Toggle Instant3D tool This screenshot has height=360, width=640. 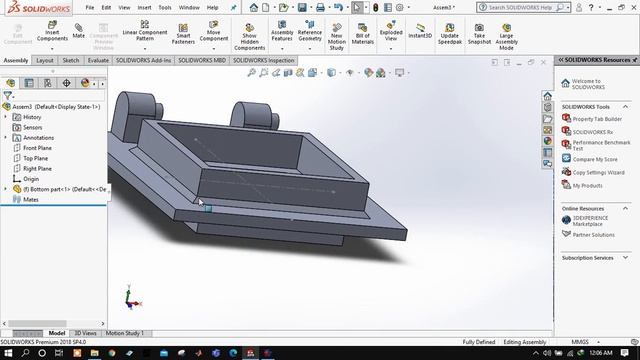(x=420, y=31)
